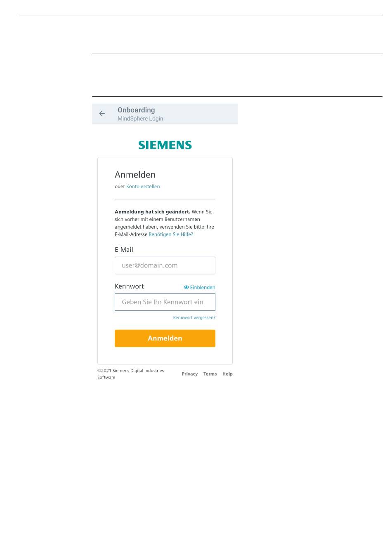
Task: Click the Kennwort field label
Action: (x=129, y=286)
